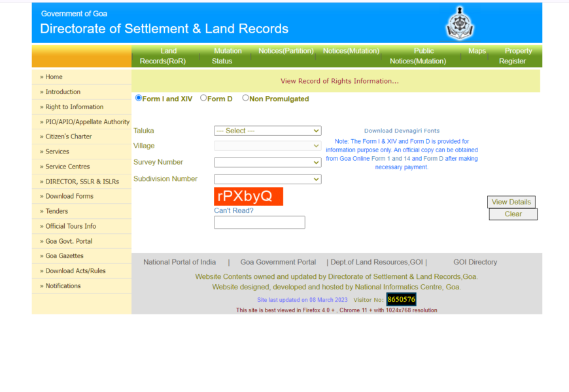Open Download Acts/Rules sidebar link
The width and height of the screenshot is (569, 392).
pyautogui.click(x=75, y=271)
